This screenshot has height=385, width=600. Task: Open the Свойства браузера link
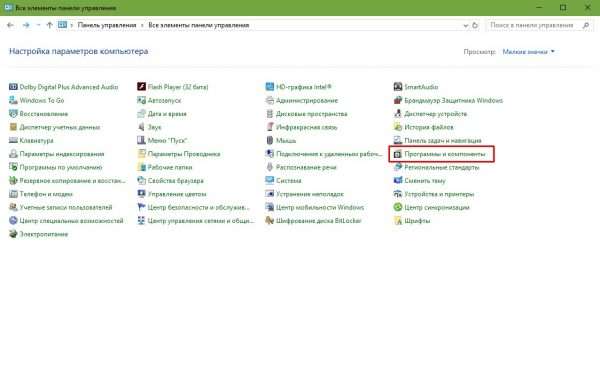[176, 181]
